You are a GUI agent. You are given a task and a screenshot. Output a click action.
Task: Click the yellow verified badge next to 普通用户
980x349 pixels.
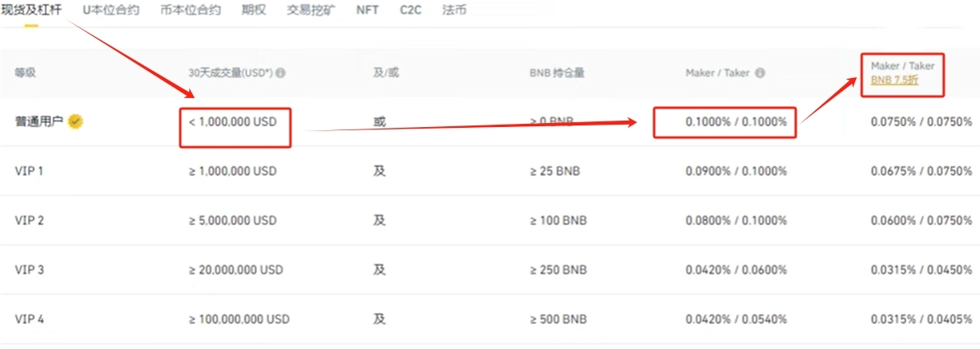click(x=76, y=121)
